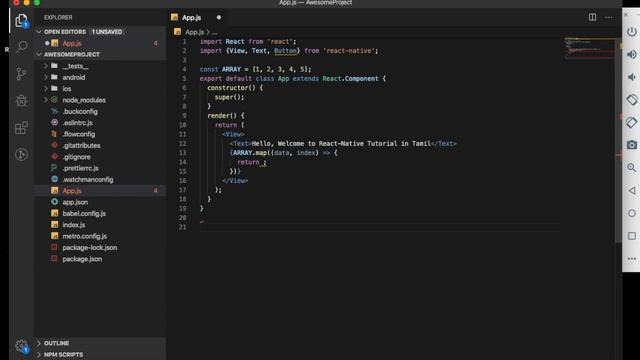
Task: Expand the ios folder
Action: (x=46, y=89)
